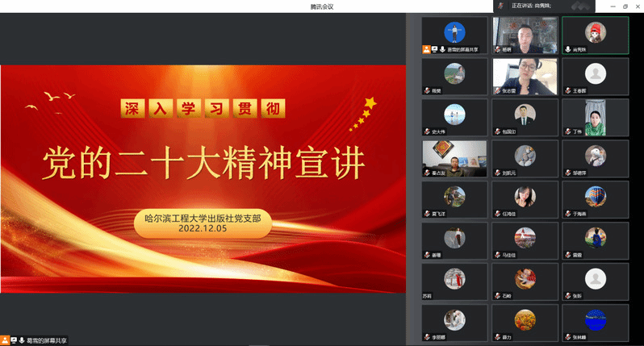
Task: Click the screen-share icon on first participant tile
Action: (x=434, y=49)
